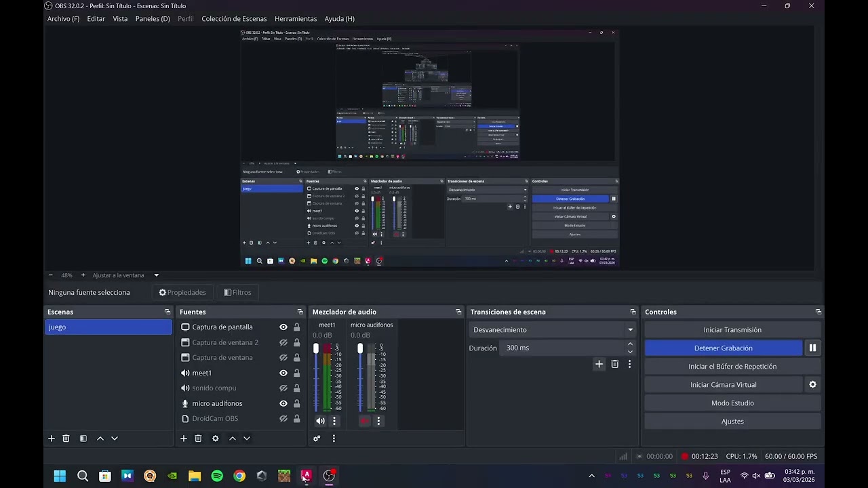
Task: Click Iniciar Transmisión button
Action: [732, 329]
